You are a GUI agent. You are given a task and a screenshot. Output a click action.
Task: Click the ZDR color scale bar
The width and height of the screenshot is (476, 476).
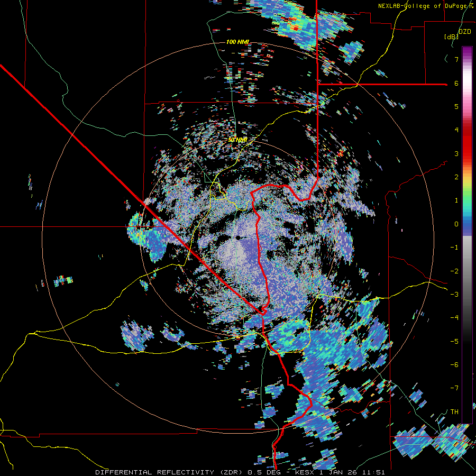click(467, 235)
